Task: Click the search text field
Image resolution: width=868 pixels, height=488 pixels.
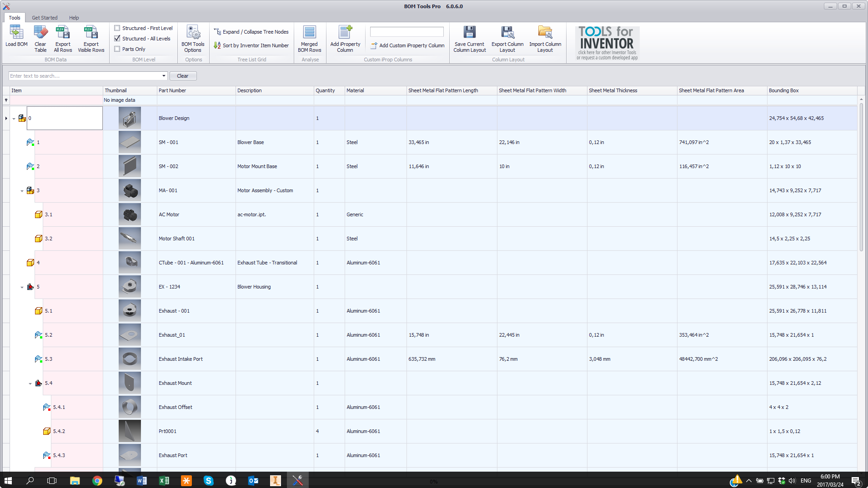Action: point(85,76)
